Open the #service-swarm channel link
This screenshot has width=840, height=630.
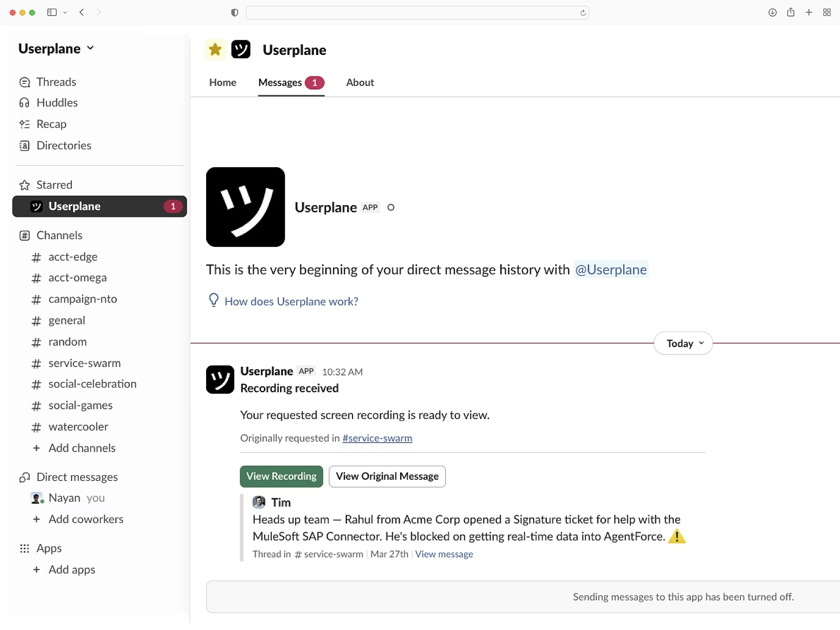(377, 438)
